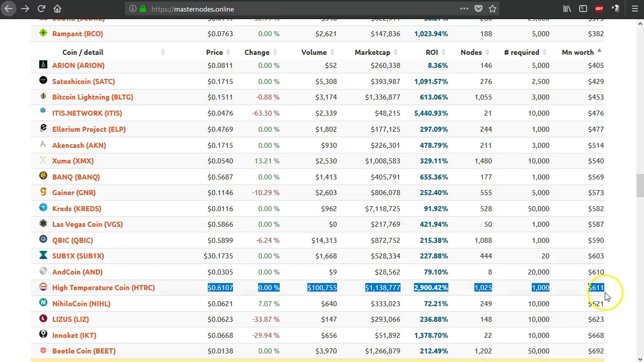Open the Las Vegas Coin (VGS) link
This screenshot has width=644, height=362.
pos(88,224)
